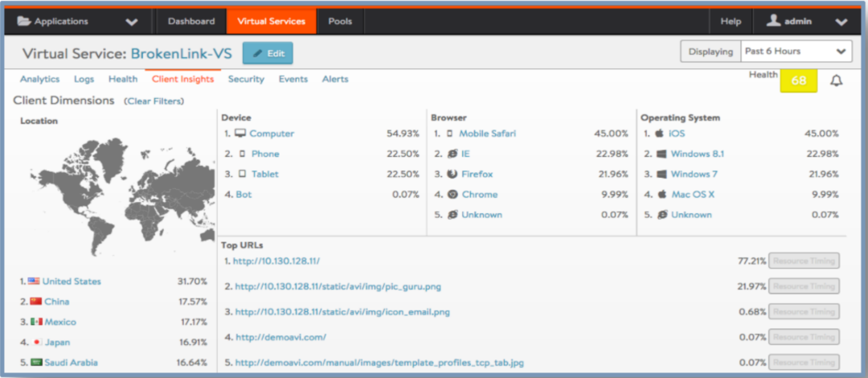The height and width of the screenshot is (378, 868).
Task: Click the United States flag icon
Action: (34, 281)
